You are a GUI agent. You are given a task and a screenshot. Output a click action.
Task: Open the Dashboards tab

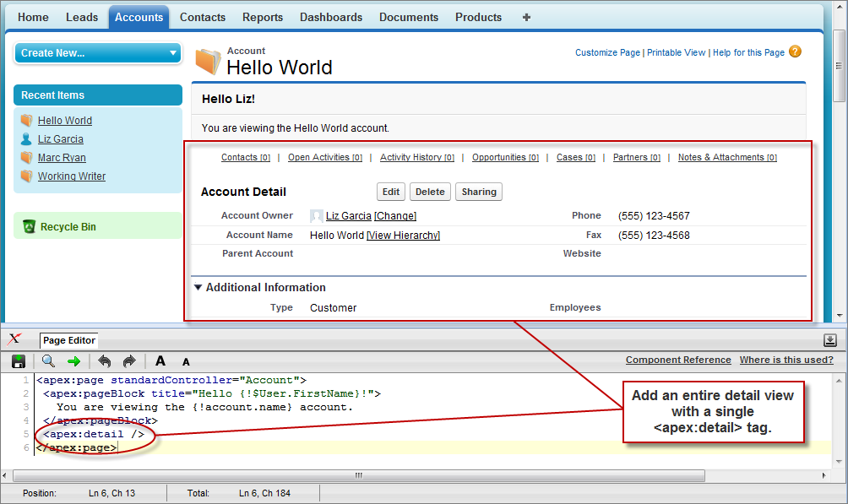(330, 17)
